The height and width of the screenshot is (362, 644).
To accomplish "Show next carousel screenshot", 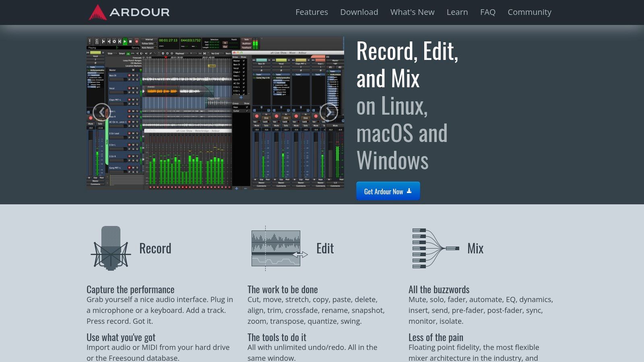I will (x=329, y=112).
